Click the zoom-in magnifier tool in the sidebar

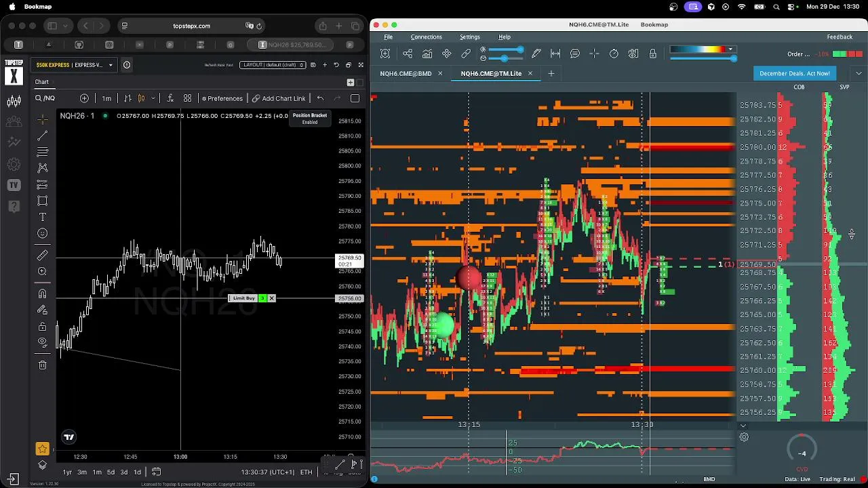click(42, 271)
